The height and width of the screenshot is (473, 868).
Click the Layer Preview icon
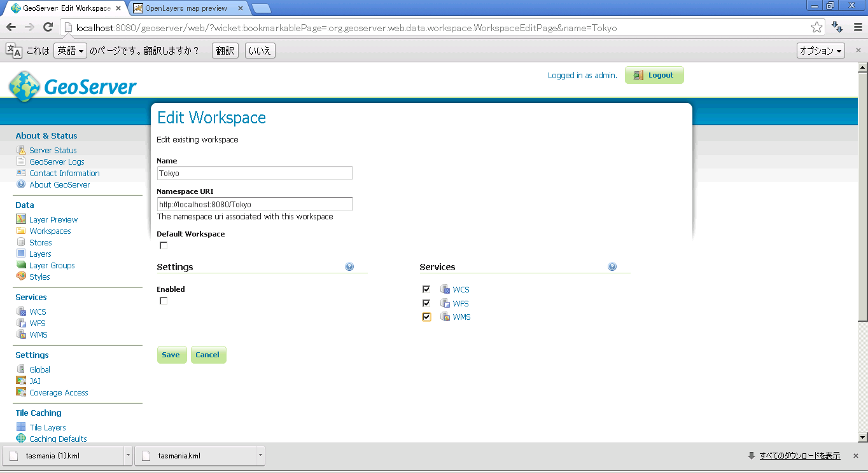[21, 219]
